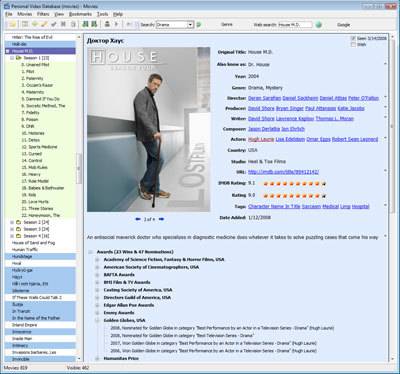The width and height of the screenshot is (400, 374).
Task: Click the person icon in the toolbar
Action: [x=107, y=24]
